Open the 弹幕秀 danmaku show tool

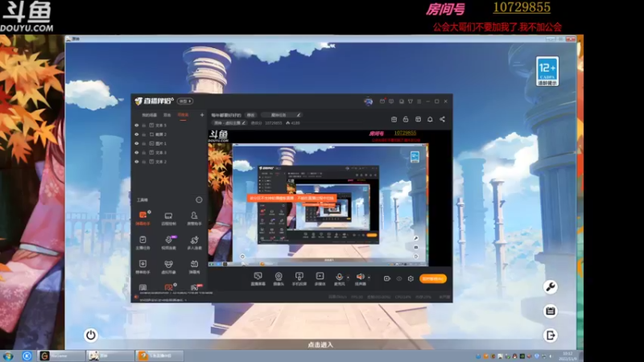194,266
